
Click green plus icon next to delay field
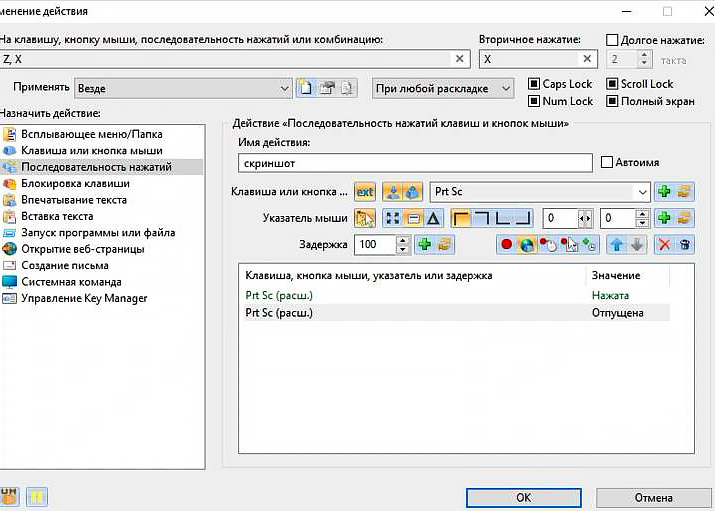[x=424, y=244]
